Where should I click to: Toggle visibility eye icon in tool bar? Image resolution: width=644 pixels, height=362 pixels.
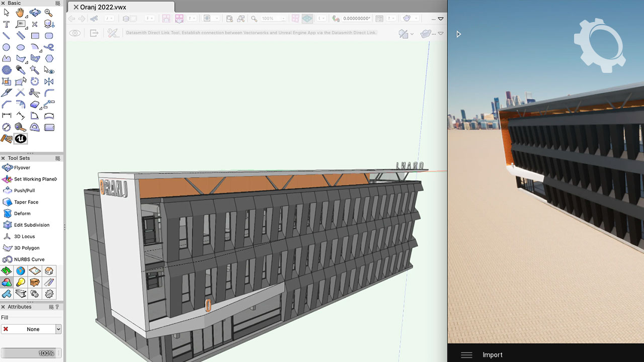point(75,33)
